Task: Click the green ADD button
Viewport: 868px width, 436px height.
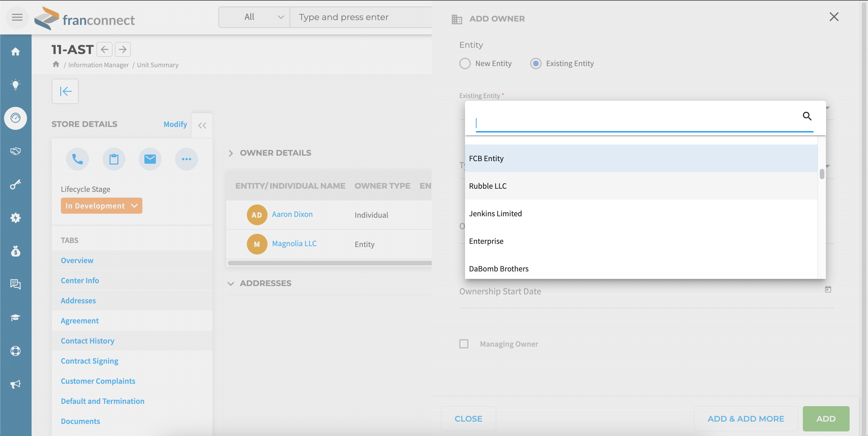Action: click(x=826, y=418)
